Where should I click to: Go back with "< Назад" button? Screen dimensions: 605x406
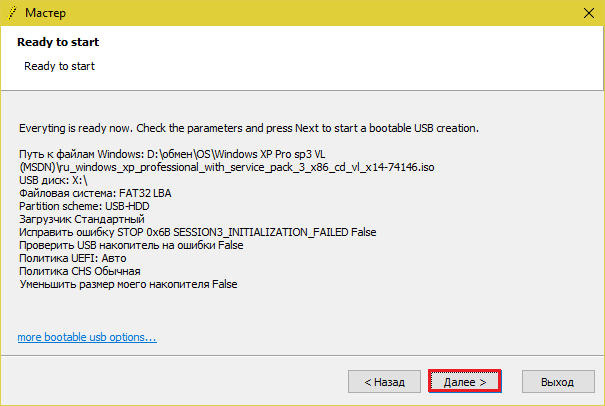coord(385,382)
